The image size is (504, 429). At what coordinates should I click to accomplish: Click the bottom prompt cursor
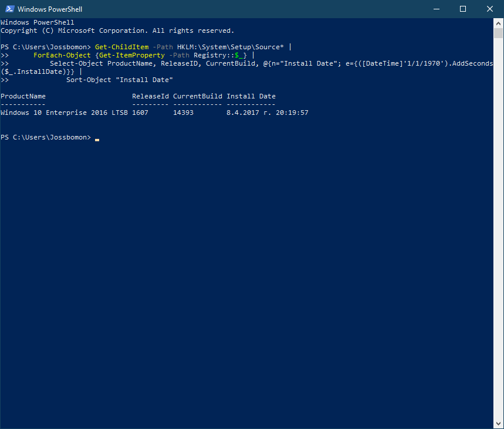click(x=97, y=139)
